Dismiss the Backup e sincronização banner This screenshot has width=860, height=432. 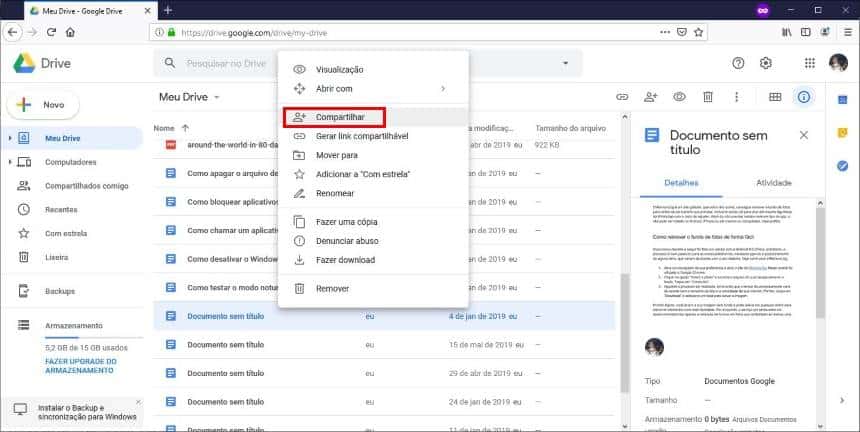coord(138,402)
